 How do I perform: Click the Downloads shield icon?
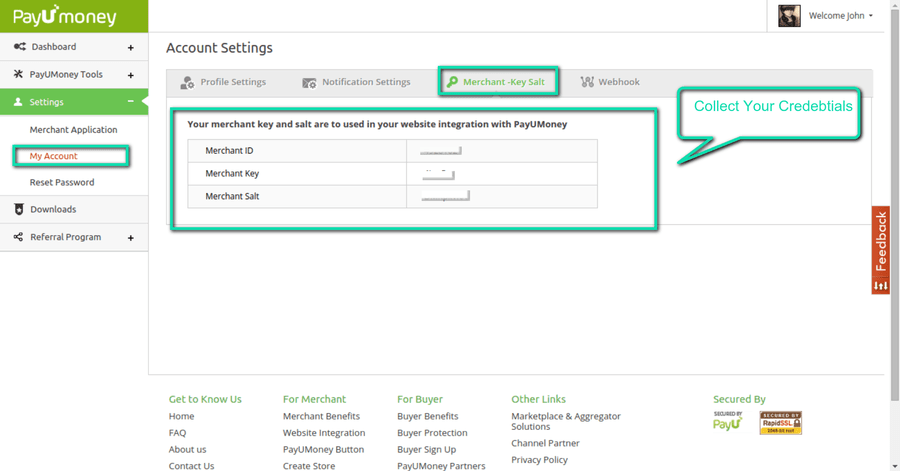click(x=19, y=209)
